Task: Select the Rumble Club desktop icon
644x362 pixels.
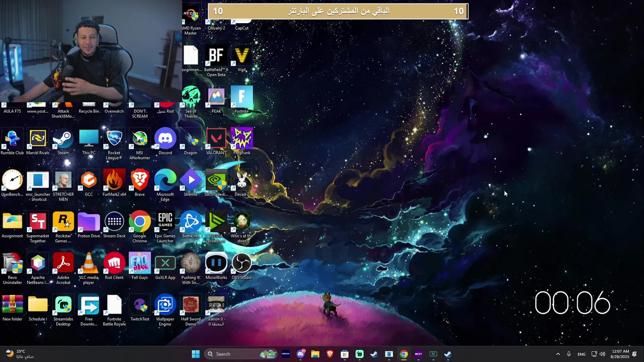Action: [12, 142]
